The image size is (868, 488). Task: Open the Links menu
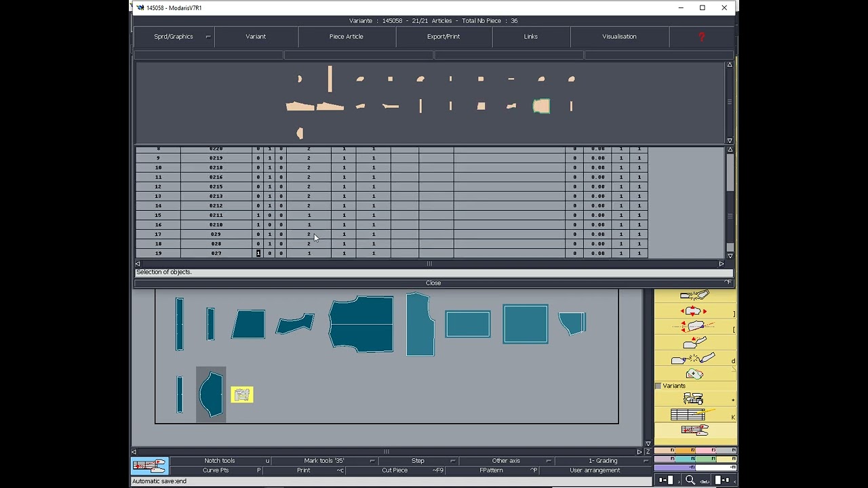coord(531,37)
